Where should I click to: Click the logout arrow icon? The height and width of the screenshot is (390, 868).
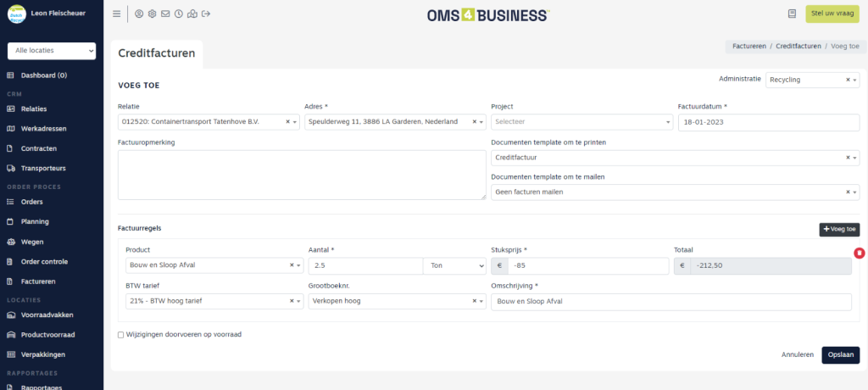206,14
